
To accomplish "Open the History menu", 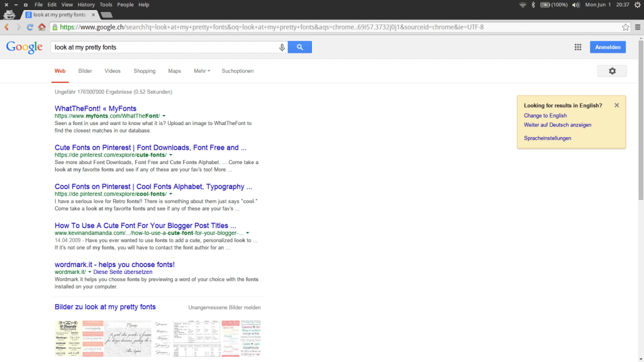I will coord(86,4).
